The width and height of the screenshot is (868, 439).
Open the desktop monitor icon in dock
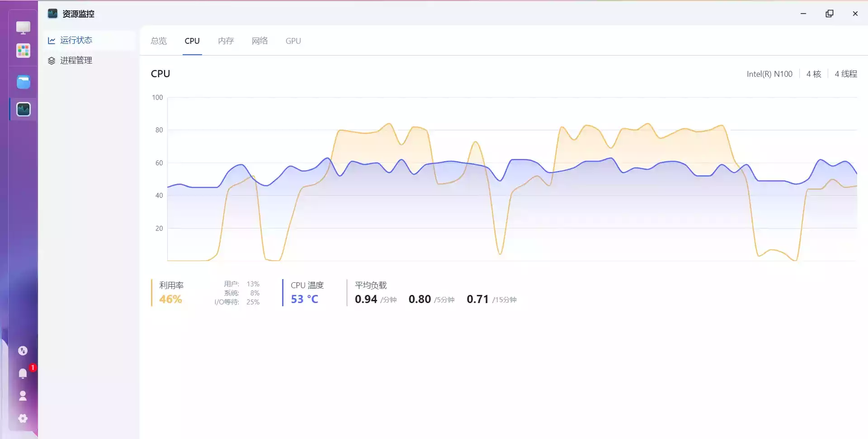coord(23,28)
